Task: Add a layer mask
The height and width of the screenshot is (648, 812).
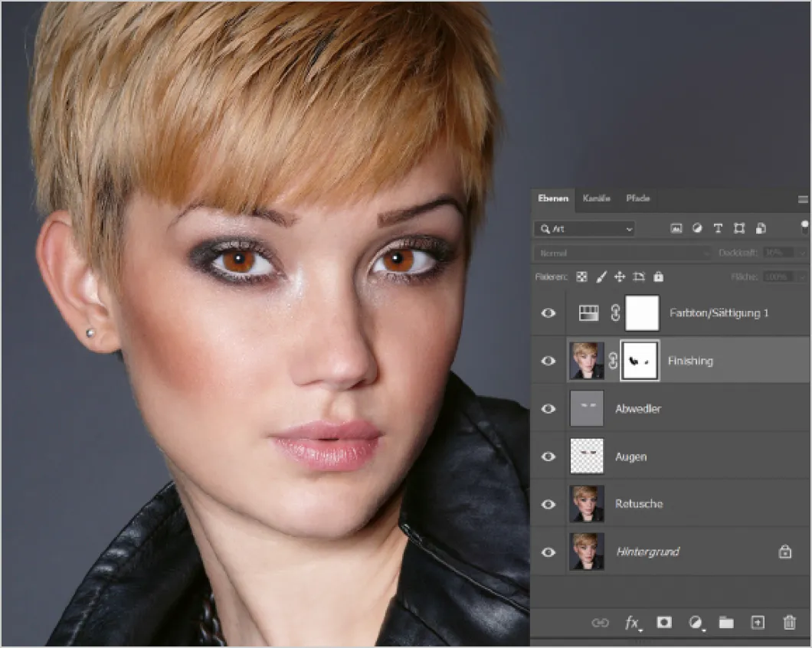Action: click(x=664, y=623)
